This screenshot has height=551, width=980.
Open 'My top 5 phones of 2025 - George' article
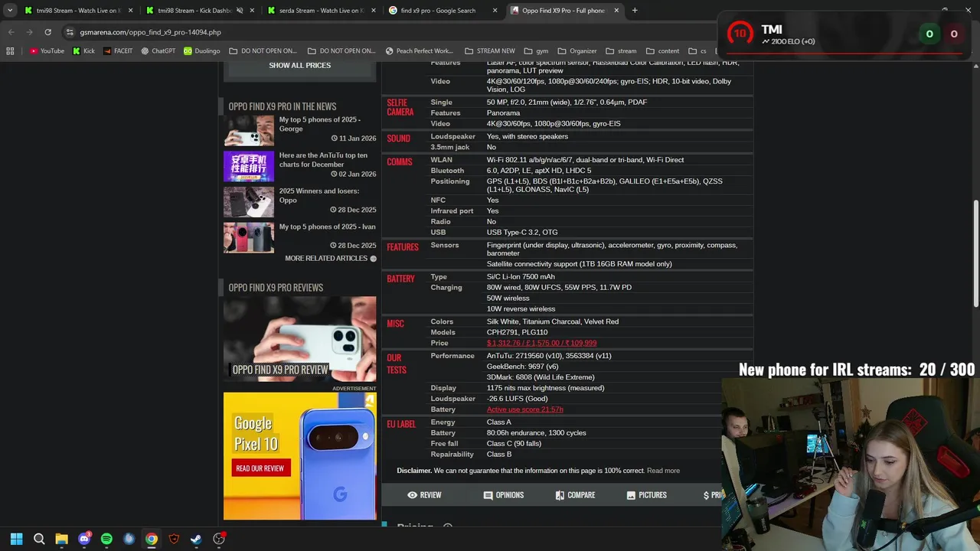click(319, 124)
